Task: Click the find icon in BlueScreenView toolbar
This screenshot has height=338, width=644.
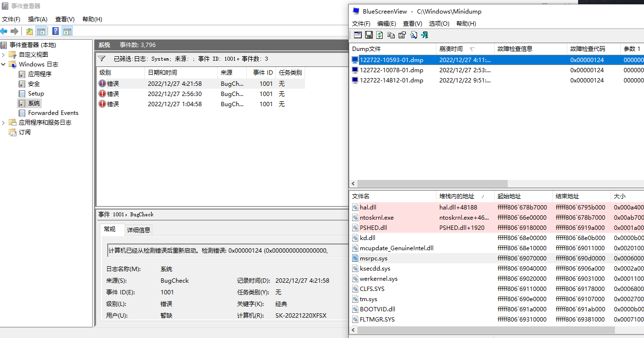Action: 414,35
